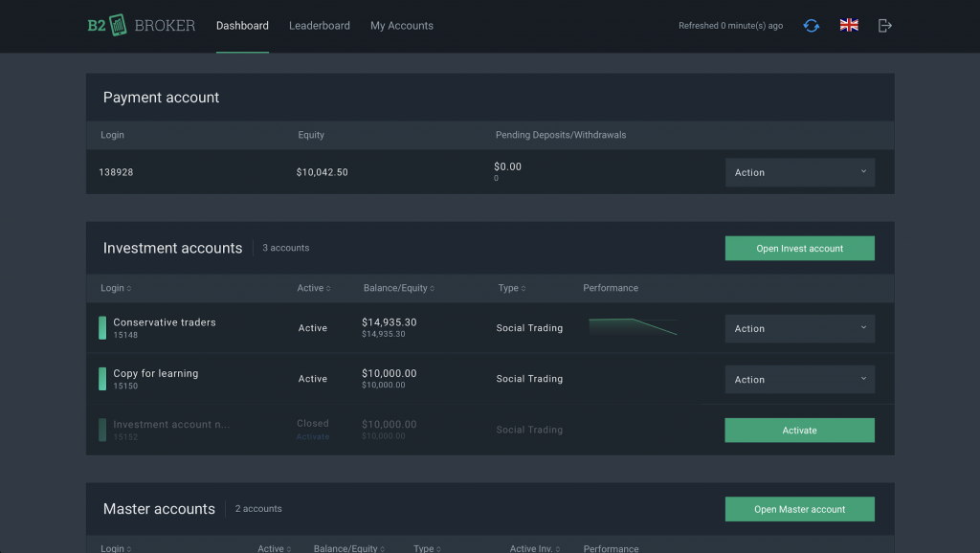Sort master accounts by Active column
Viewport: 980px width, 553px height.
click(275, 548)
